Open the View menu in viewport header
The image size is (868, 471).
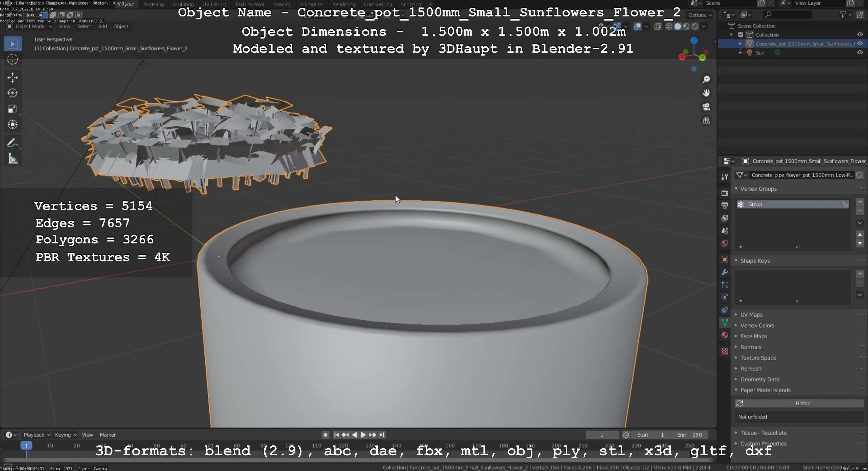(64, 26)
